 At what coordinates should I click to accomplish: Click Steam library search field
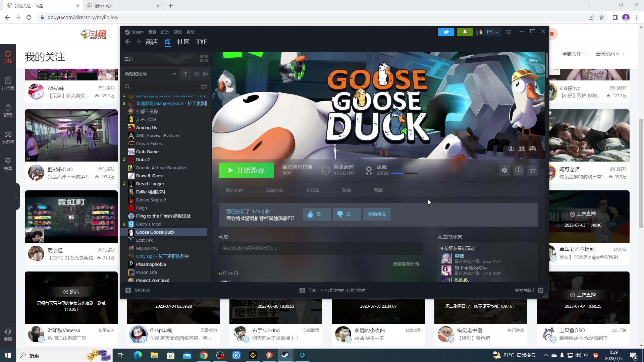click(161, 87)
